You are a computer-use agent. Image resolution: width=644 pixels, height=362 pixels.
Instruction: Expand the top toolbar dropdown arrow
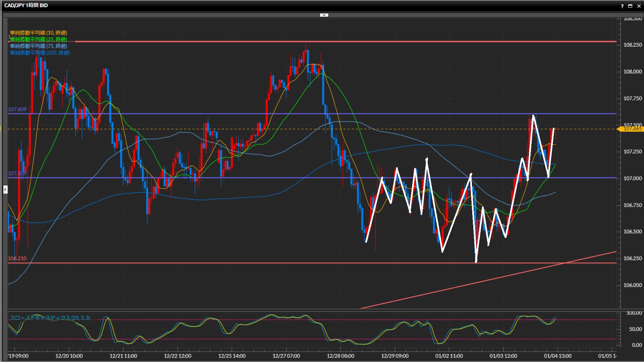pos(324,15)
